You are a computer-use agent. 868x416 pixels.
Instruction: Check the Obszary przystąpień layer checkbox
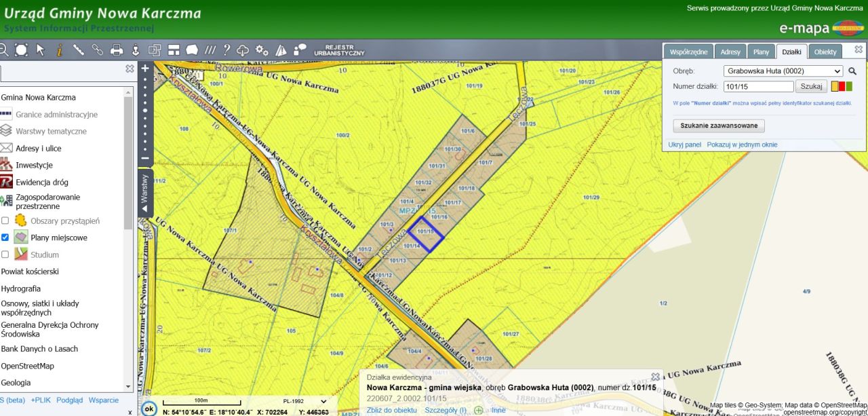[x=5, y=221]
